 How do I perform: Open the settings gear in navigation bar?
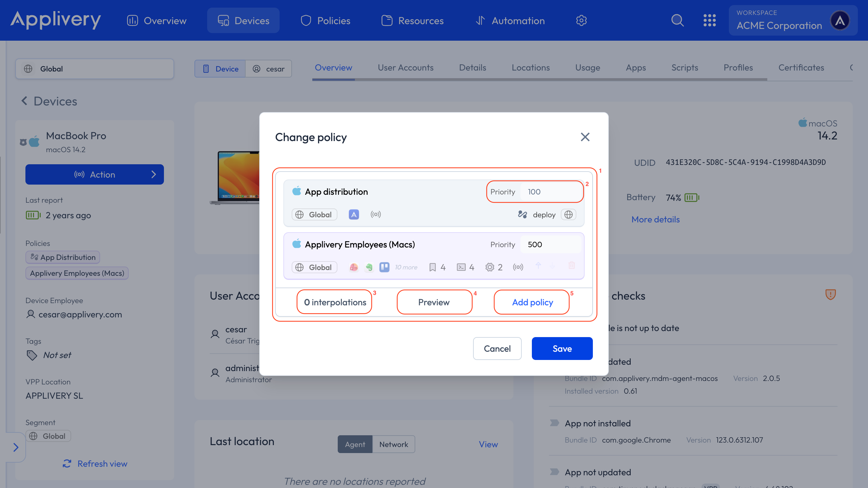coord(581,21)
